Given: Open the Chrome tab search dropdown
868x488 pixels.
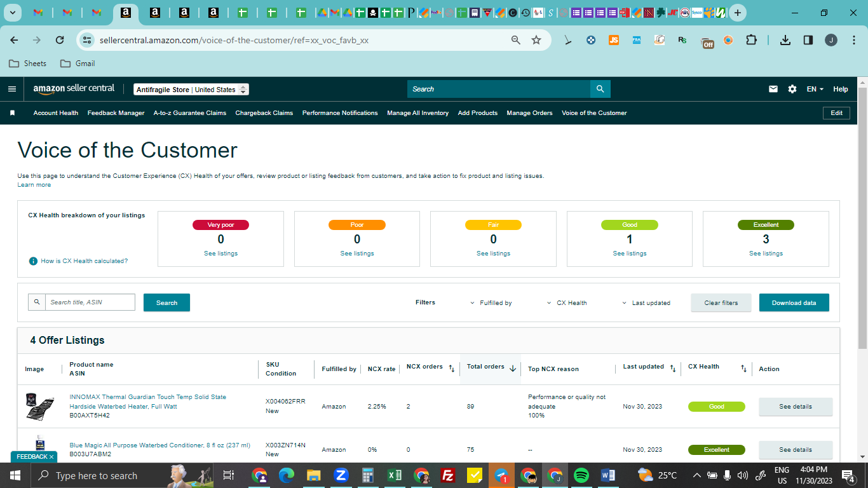Looking at the screenshot, I should coord(13,13).
